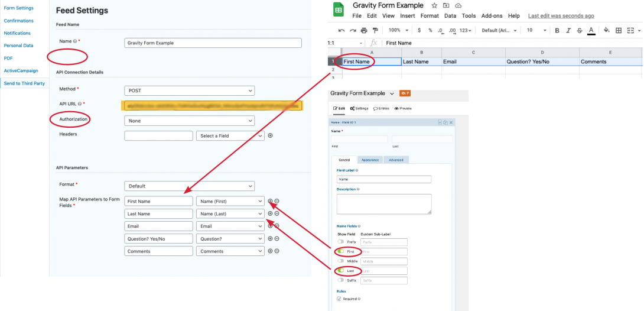Uncheck the Required rule checkbox
Screen dimensions: 644x311
(339, 299)
